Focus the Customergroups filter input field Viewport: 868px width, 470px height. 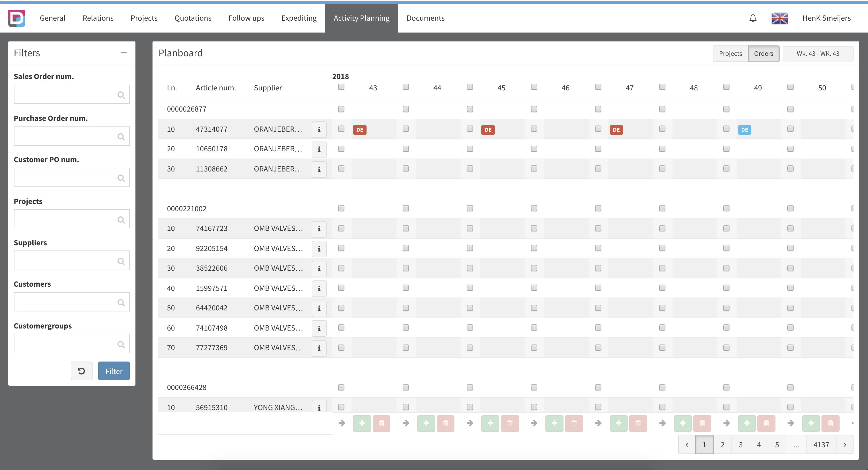(71, 344)
